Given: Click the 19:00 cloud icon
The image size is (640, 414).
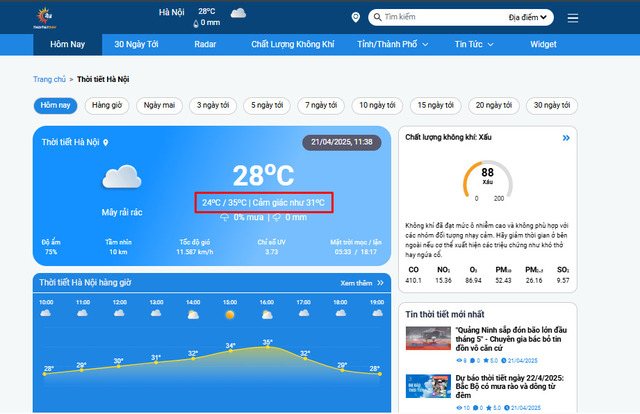Looking at the screenshot, I should click(378, 313).
